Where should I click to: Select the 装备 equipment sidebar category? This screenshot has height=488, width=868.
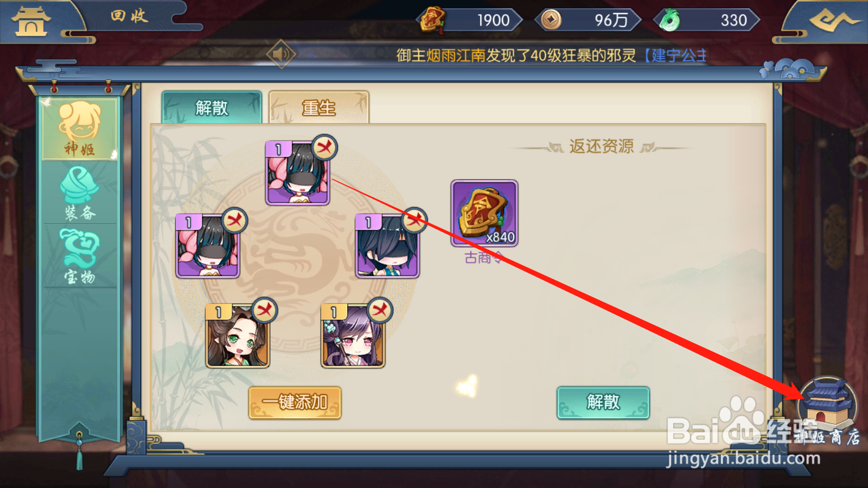click(x=80, y=194)
